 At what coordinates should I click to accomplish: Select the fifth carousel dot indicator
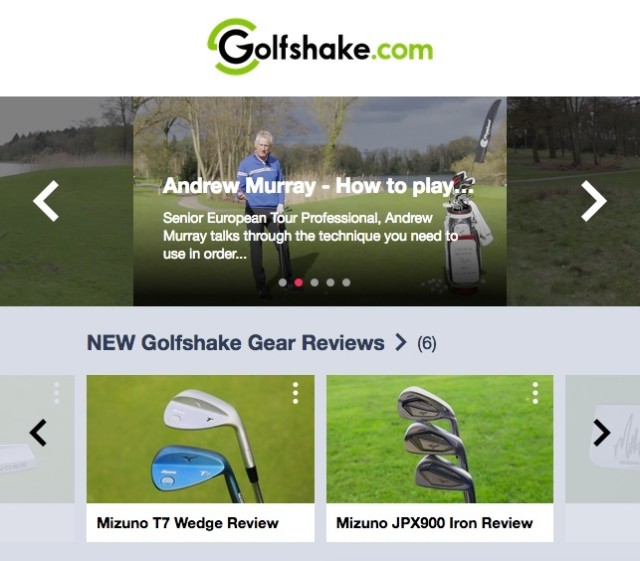(x=346, y=283)
